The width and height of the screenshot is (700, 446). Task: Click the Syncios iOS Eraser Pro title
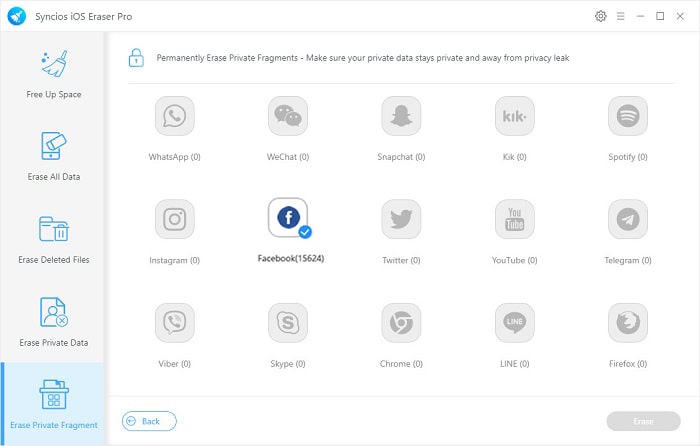[x=83, y=17]
